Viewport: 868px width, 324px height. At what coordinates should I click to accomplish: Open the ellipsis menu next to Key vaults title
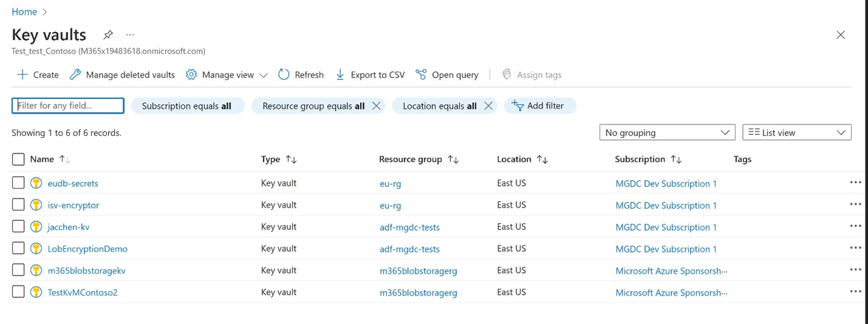130,35
